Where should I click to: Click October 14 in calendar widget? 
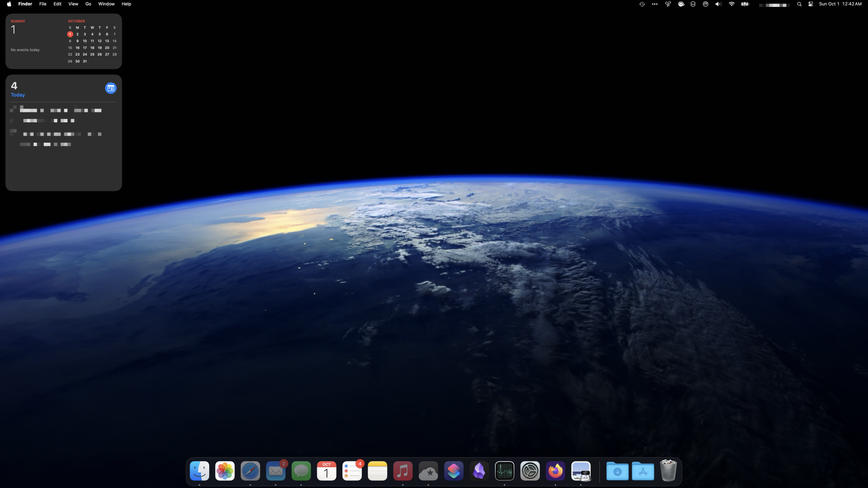click(x=115, y=41)
